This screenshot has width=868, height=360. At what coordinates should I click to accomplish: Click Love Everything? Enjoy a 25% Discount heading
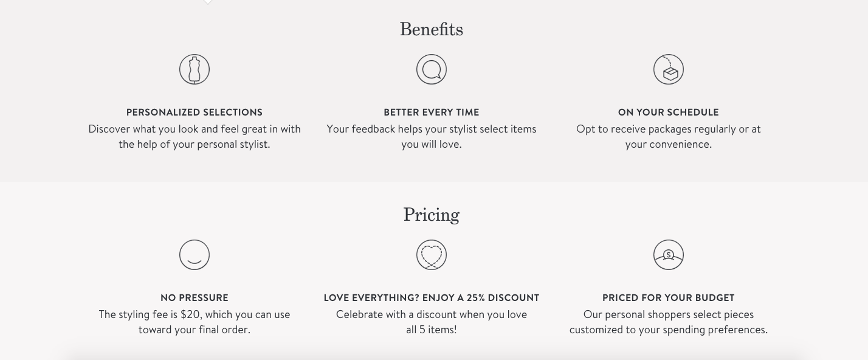[432, 297]
